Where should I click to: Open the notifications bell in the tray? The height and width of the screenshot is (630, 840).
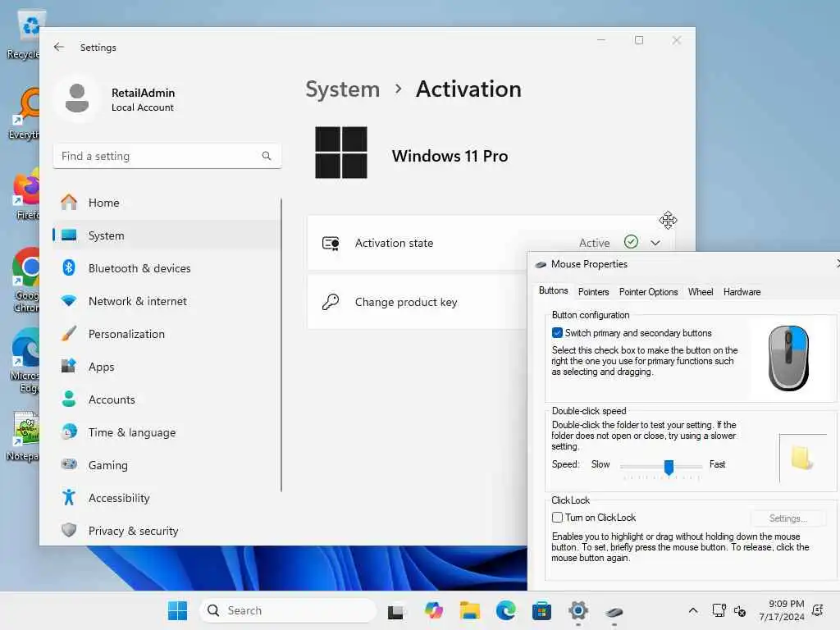[818, 610]
